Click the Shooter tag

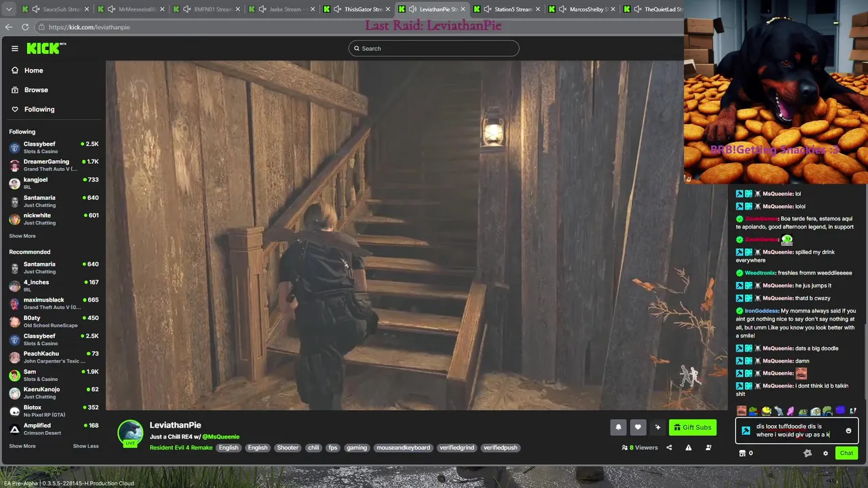288,447
